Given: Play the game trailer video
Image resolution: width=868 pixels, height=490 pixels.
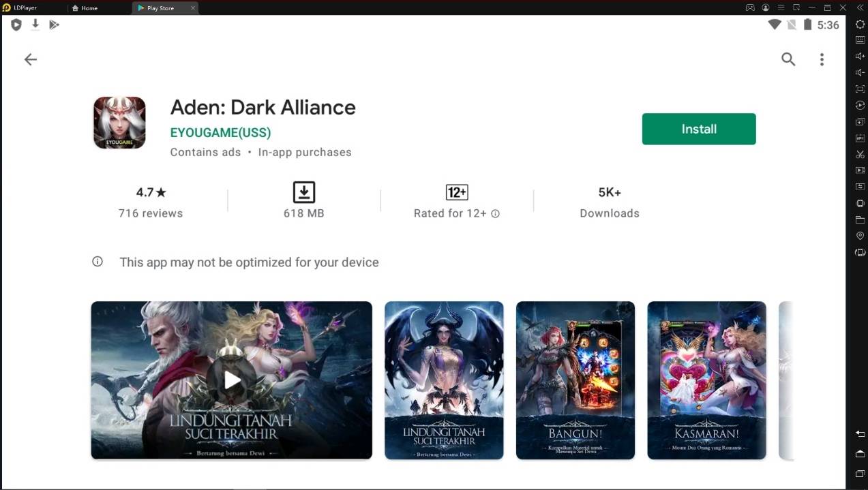Looking at the screenshot, I should (232, 380).
